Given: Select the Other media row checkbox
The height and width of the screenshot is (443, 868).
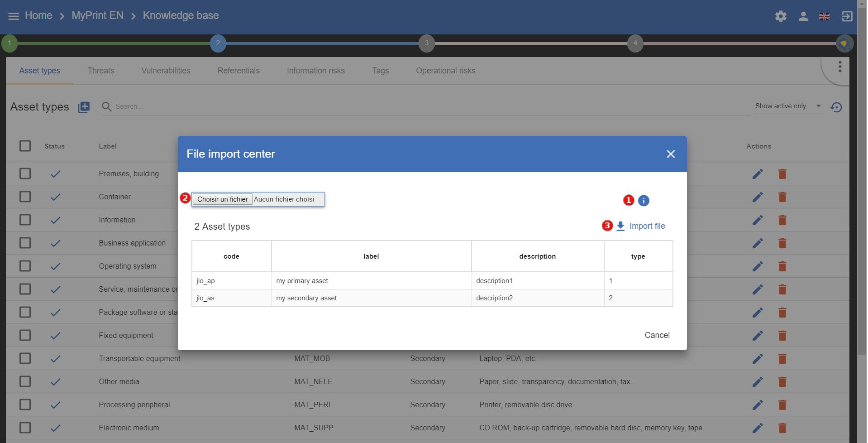Looking at the screenshot, I should pos(25,381).
